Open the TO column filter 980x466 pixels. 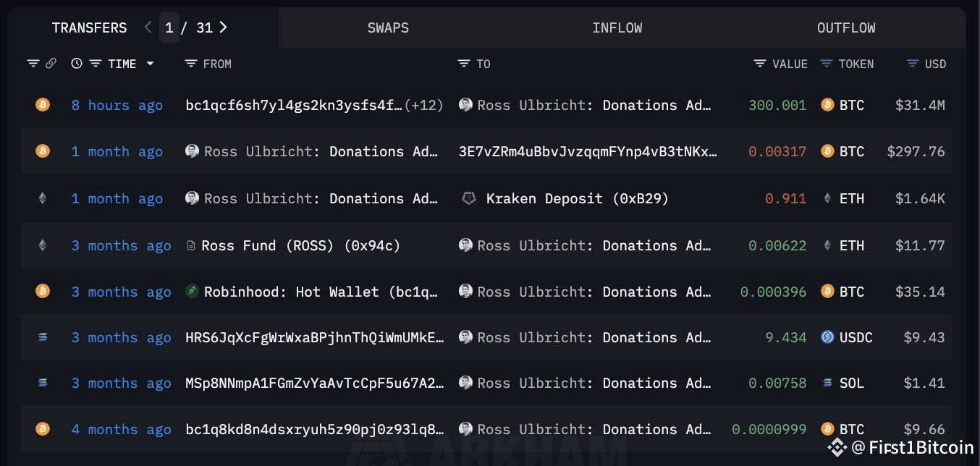tap(464, 64)
